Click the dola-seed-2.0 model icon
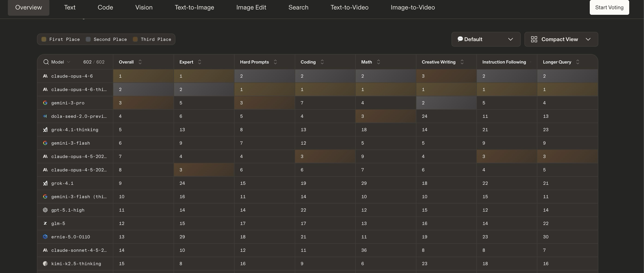The image size is (644, 273). click(45, 116)
